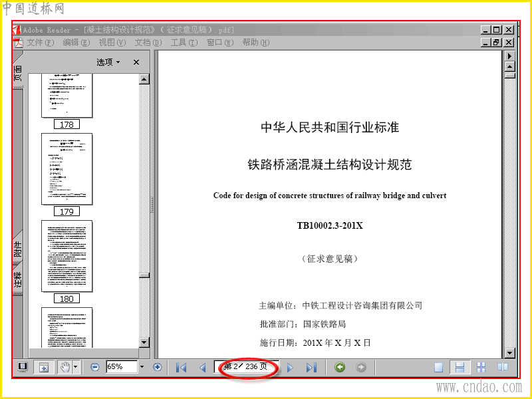Image resolution: width=532 pixels, height=399 pixels.
Task: Click the thumbnail panel scrollbar handle
Action: 144,275
